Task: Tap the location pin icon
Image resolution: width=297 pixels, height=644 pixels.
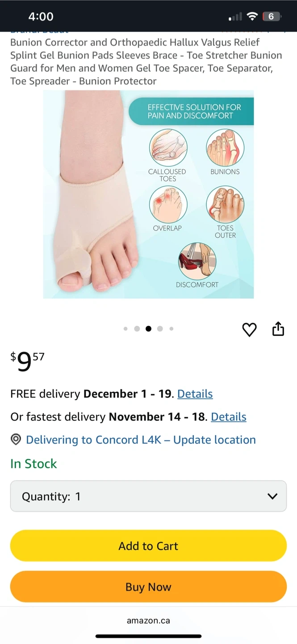Action: (x=16, y=440)
